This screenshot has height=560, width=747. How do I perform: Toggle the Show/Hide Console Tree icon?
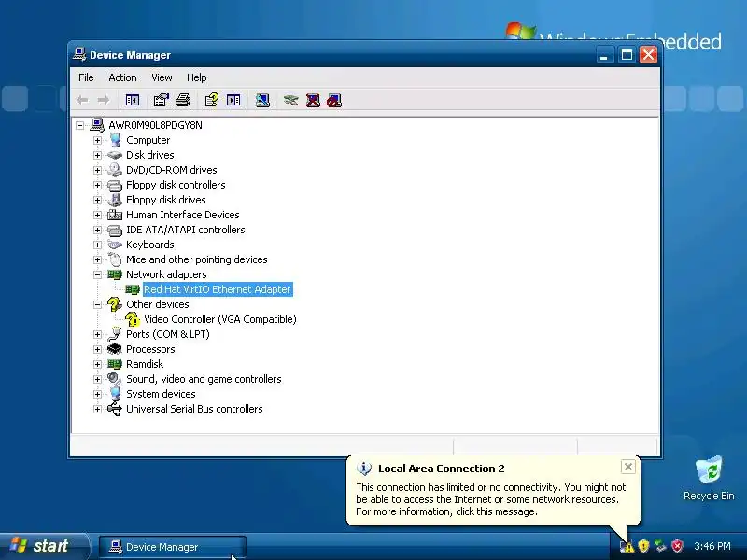132,100
